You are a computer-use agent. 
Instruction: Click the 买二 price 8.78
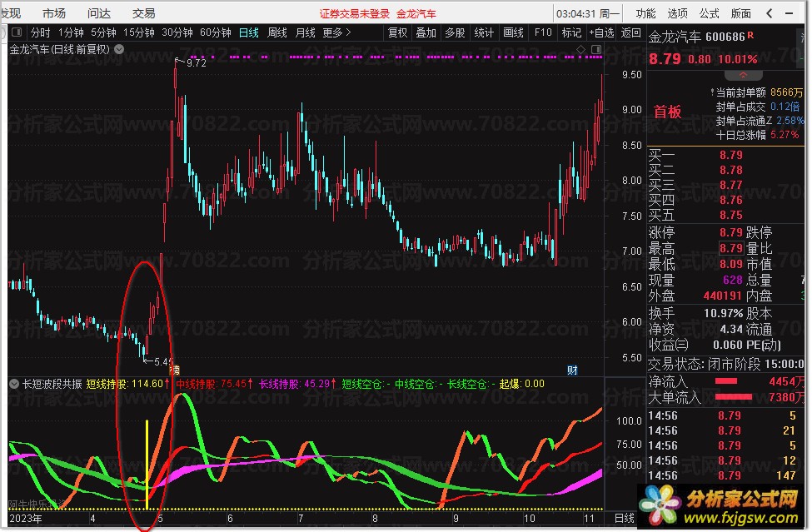point(730,170)
